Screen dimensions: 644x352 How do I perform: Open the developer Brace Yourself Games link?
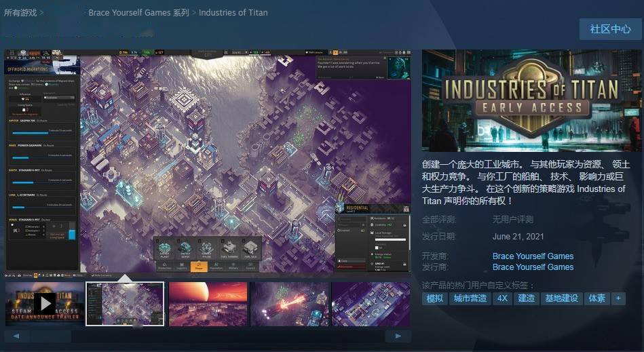point(533,256)
